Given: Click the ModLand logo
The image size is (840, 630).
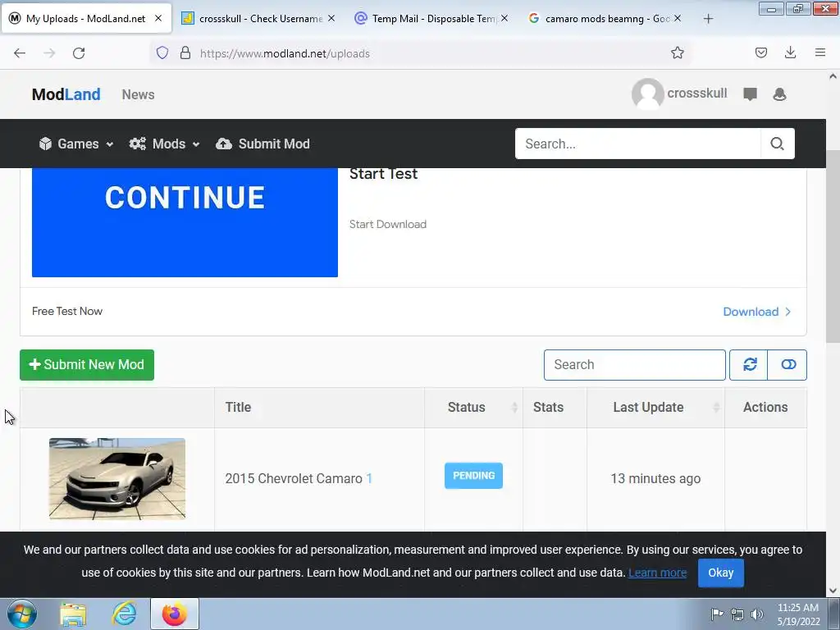Looking at the screenshot, I should (66, 94).
